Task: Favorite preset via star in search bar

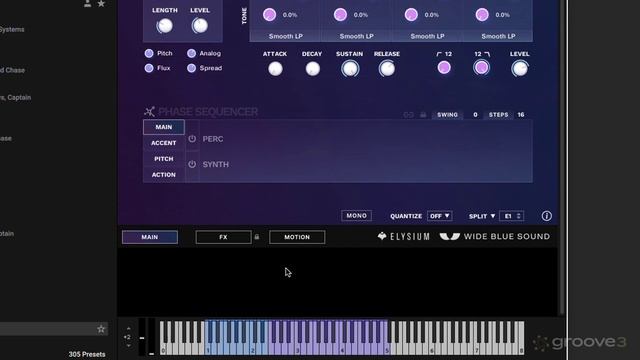Action: click(x=101, y=329)
